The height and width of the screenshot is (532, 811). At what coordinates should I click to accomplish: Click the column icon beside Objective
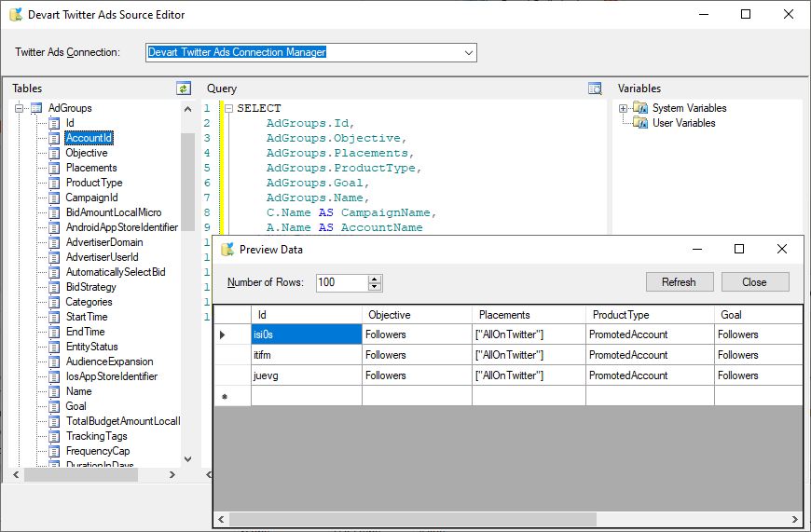pos(54,153)
